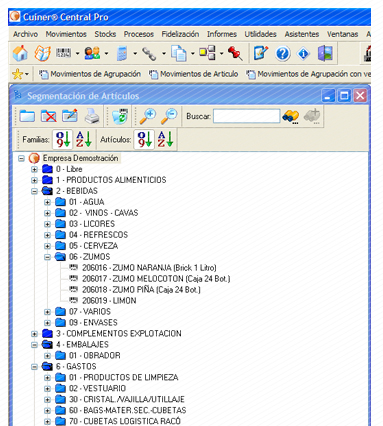Select the 04 - REFRESCOS folder
This screenshot has width=383, height=426.
click(x=98, y=235)
